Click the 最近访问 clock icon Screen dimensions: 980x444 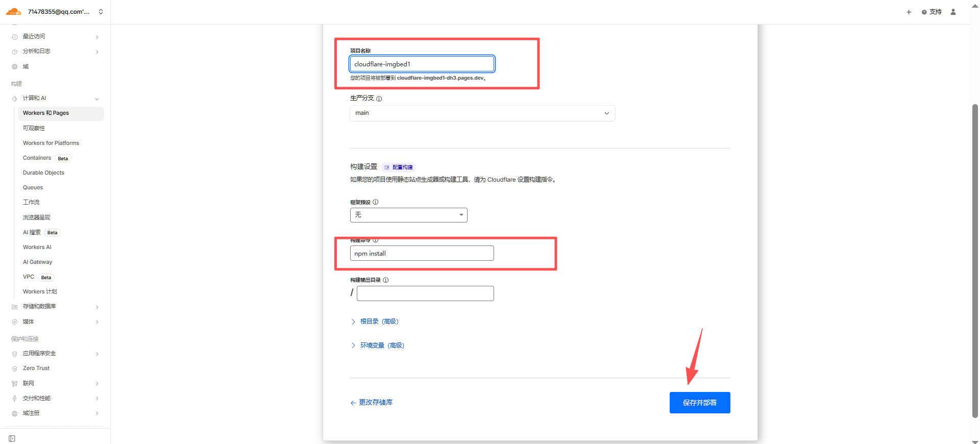point(15,37)
